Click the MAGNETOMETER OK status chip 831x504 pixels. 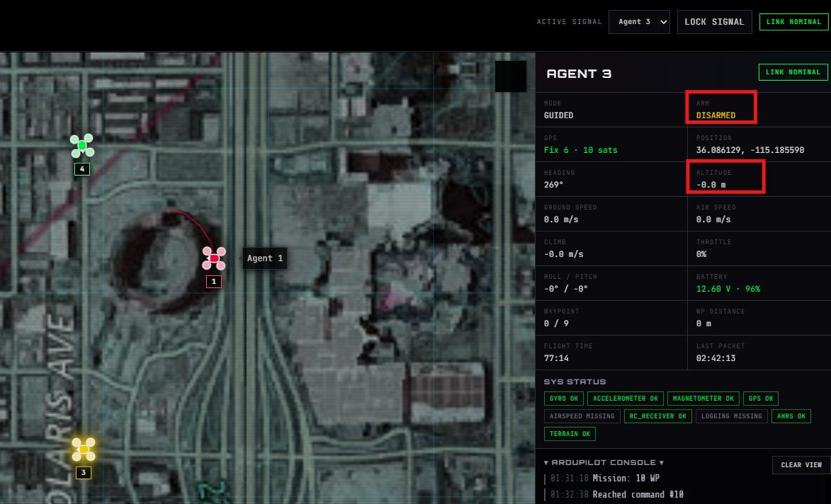tap(703, 399)
